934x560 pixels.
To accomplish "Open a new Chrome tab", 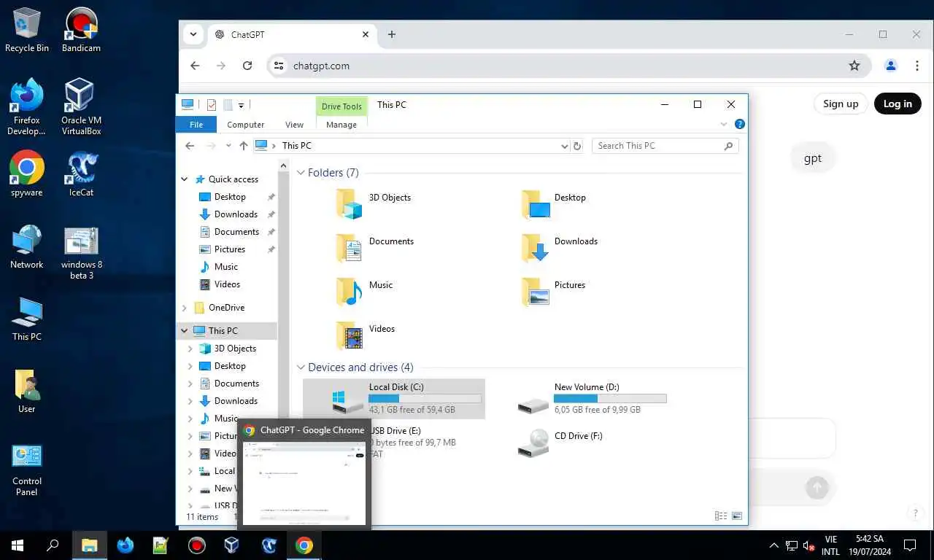I will pyautogui.click(x=392, y=34).
